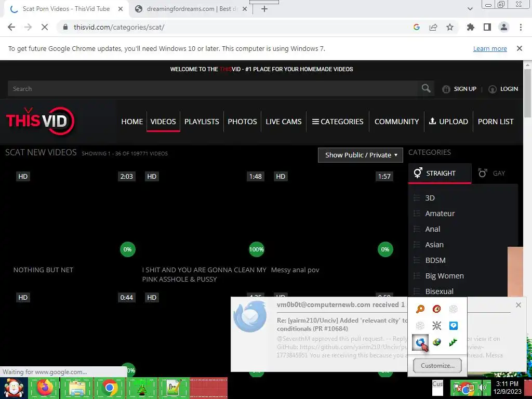This screenshot has height=399, width=532.
Task: Open Firefox from the taskbar
Action: click(x=45, y=388)
